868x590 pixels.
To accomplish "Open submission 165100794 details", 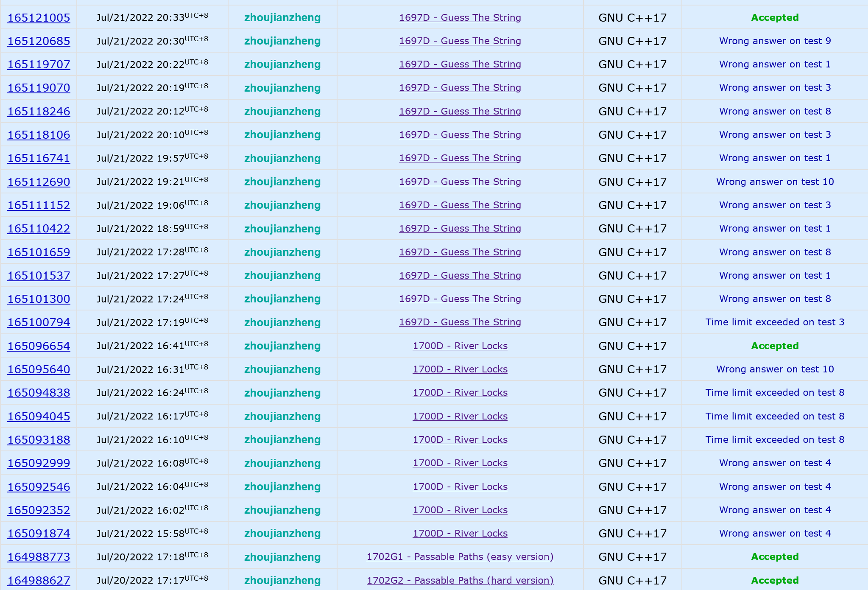I will tap(39, 322).
